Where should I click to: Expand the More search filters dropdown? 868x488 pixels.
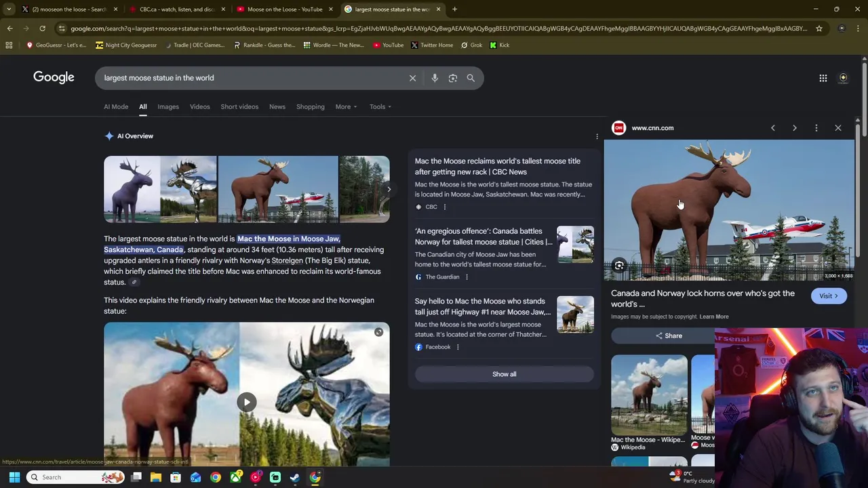346,106
